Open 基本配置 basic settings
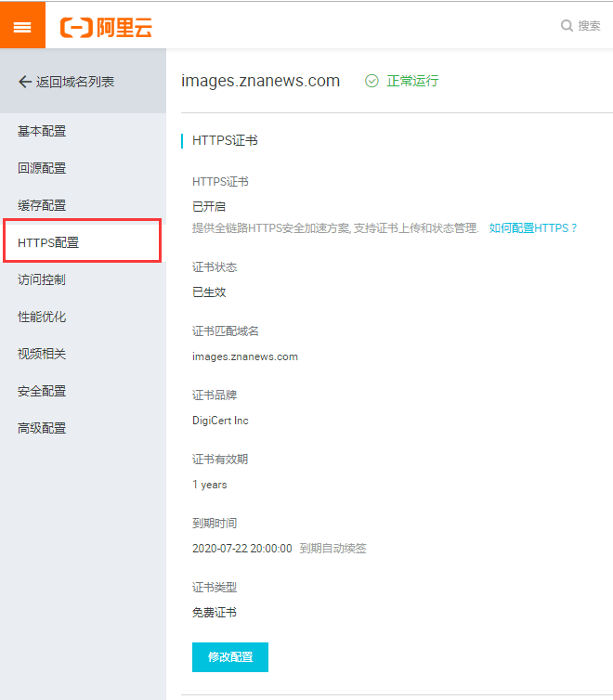Viewport: 613px width, 700px height. tap(42, 131)
